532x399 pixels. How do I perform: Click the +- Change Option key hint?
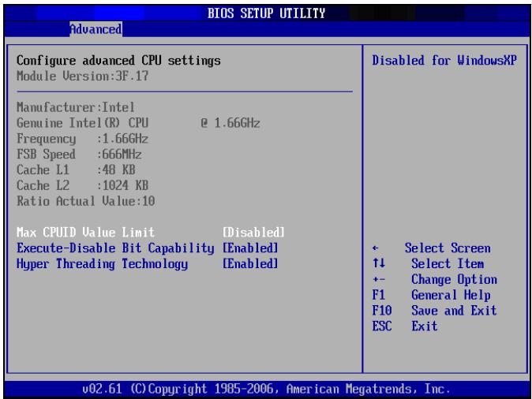379,280
